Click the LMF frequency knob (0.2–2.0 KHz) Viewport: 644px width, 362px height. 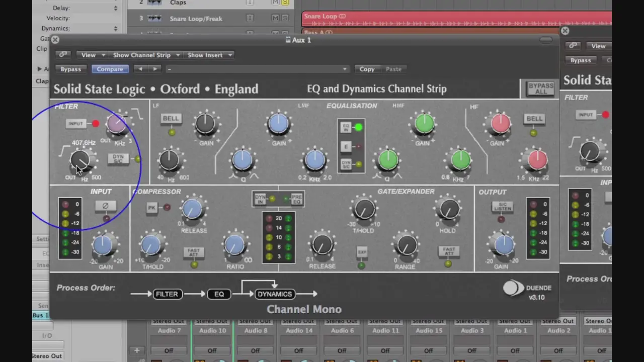tap(315, 160)
